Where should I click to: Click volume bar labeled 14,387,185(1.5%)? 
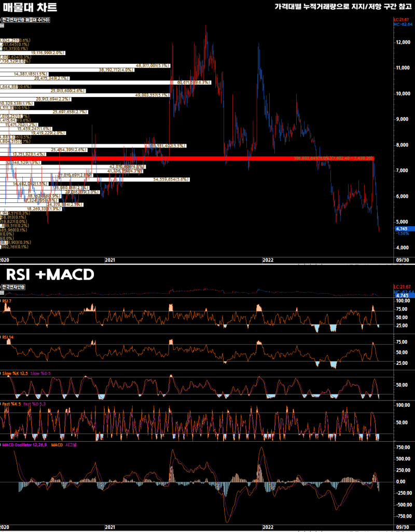click(24, 74)
